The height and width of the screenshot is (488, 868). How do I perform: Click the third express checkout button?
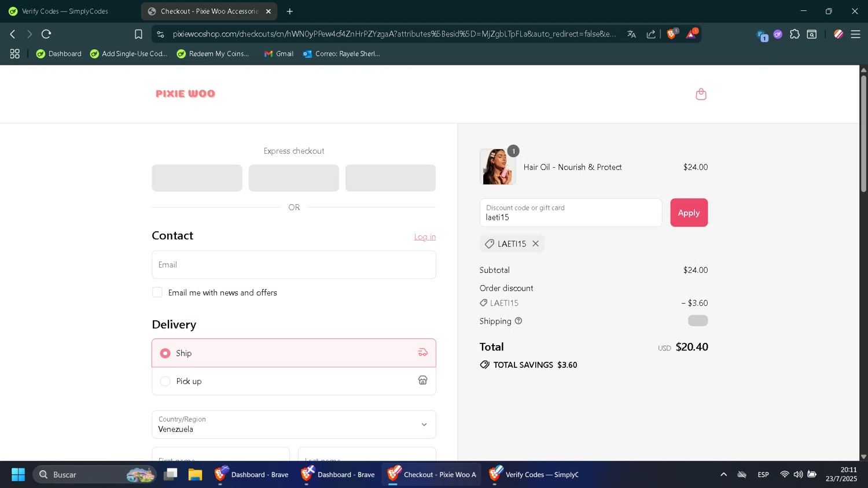pos(390,178)
